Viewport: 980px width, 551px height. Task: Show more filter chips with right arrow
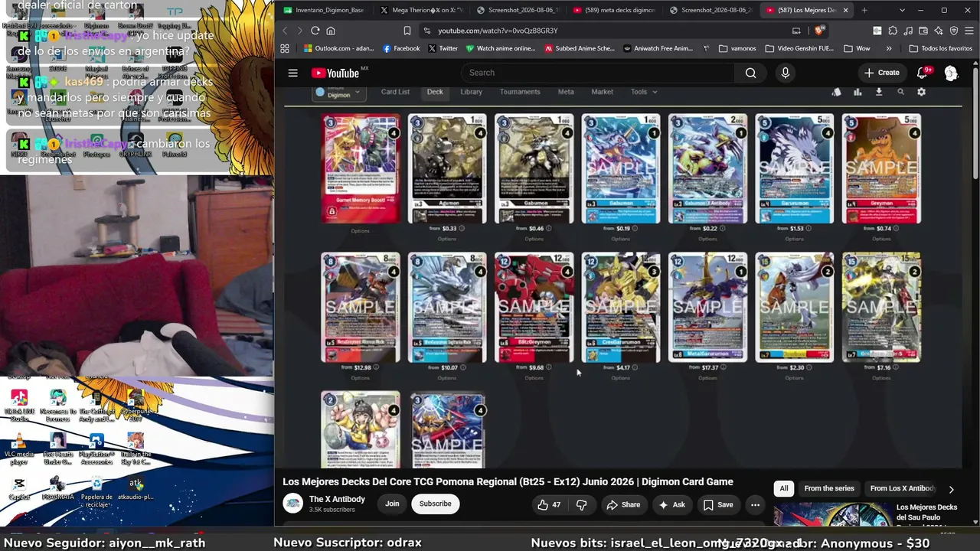coord(951,489)
